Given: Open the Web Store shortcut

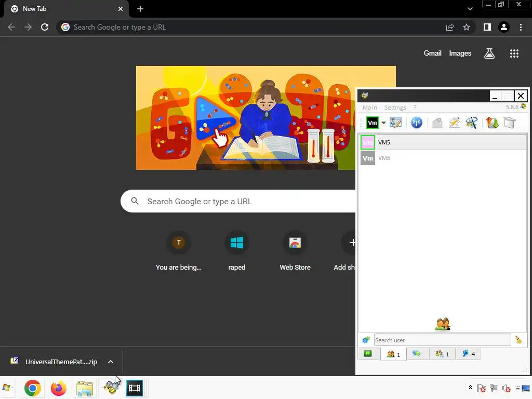Looking at the screenshot, I should pos(295,251).
